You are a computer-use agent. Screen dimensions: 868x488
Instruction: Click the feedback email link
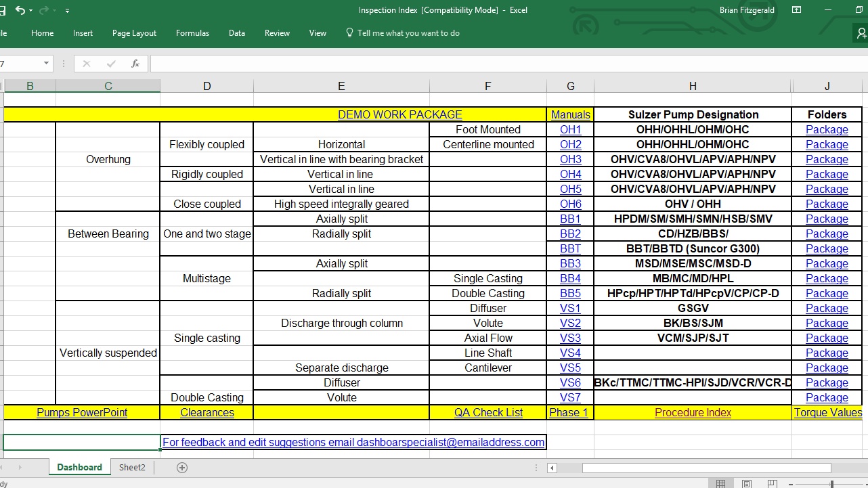(x=353, y=443)
